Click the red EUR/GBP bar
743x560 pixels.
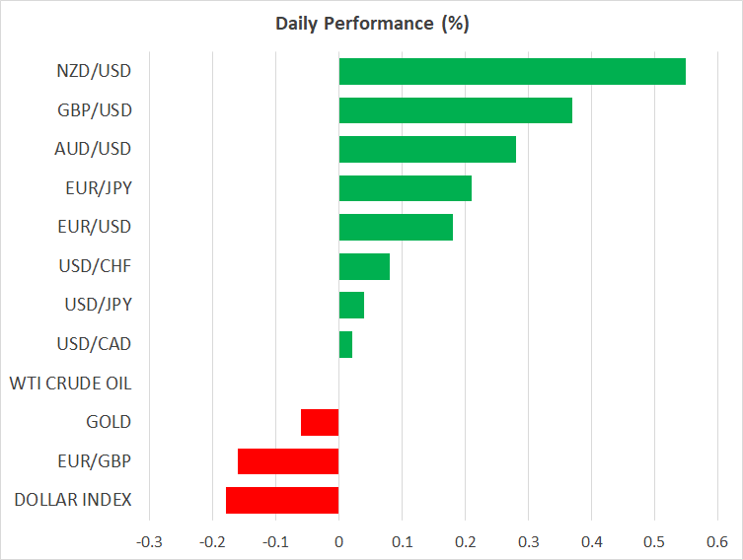pos(288,461)
